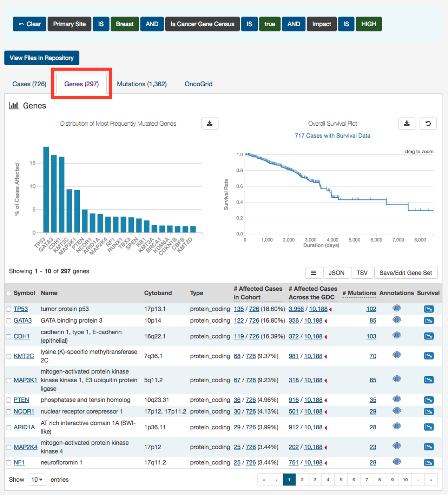Check the GATA3 row checkbox
Screen dimensions: 448x495
(x=8, y=321)
